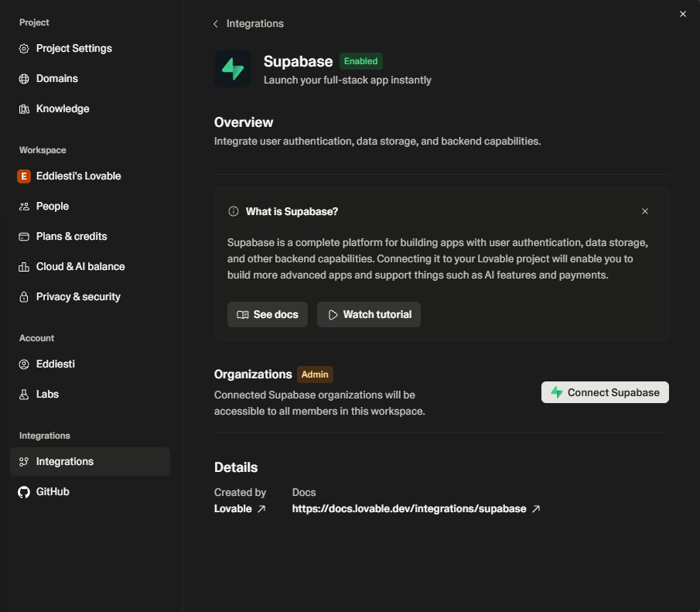Open the Eddiesti account settings
This screenshot has height=612, width=700.
tap(55, 364)
